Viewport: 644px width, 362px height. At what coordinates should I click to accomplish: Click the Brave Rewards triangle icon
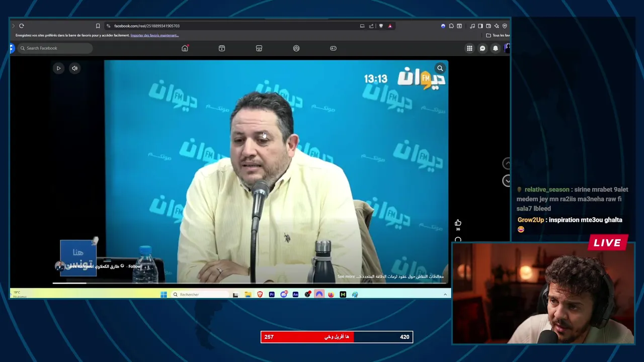(x=390, y=26)
